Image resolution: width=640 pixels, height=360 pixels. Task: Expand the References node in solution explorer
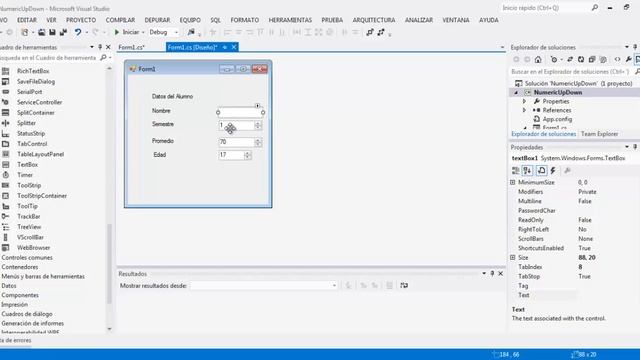click(524, 110)
